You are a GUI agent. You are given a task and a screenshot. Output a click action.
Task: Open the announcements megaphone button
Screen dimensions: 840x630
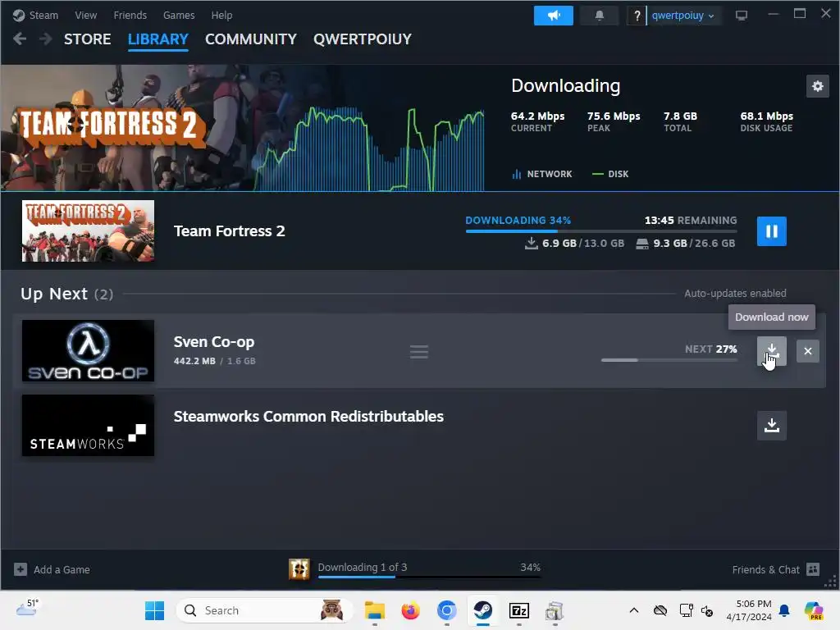(x=554, y=16)
